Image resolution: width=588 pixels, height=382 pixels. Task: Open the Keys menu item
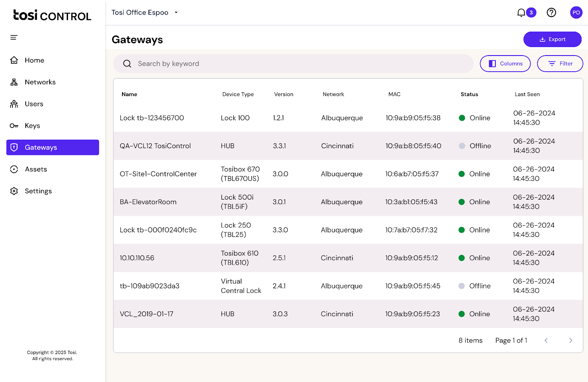[53, 126]
